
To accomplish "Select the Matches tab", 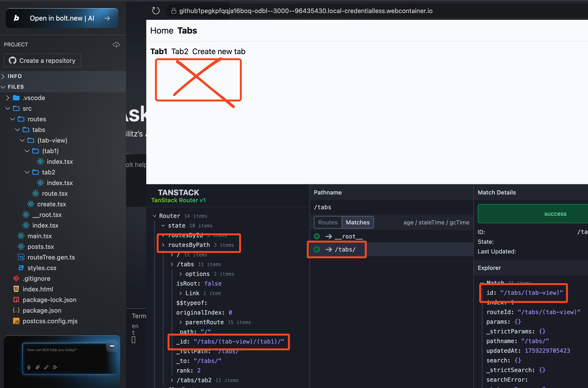I will [x=358, y=223].
